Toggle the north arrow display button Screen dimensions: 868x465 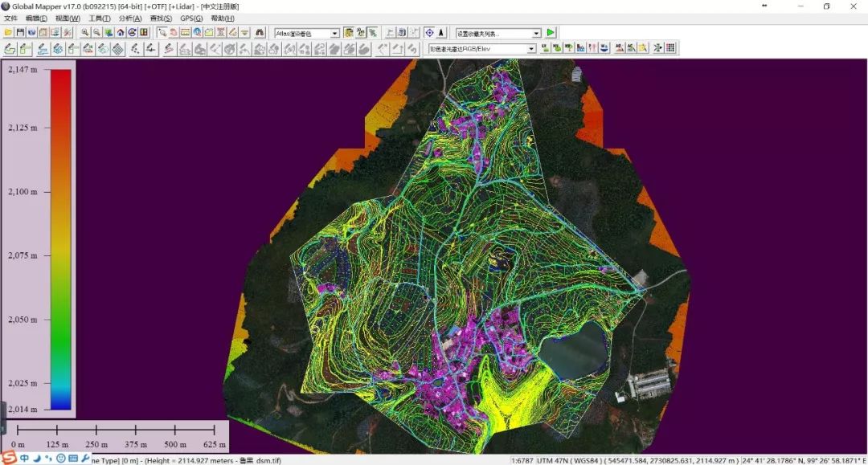tap(441, 33)
